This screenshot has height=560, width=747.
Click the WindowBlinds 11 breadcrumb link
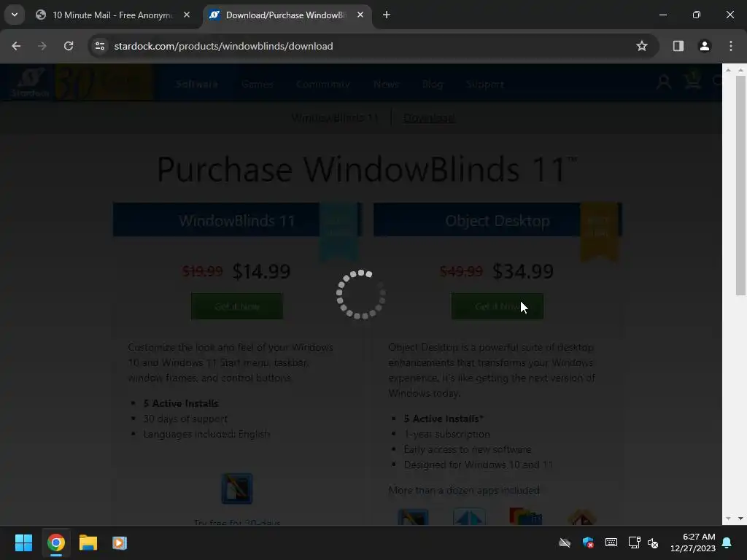pyautogui.click(x=335, y=117)
